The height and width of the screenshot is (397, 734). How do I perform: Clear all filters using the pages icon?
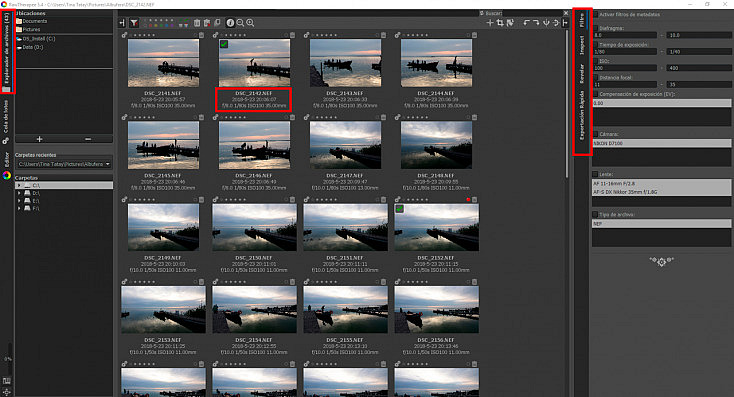point(217,22)
